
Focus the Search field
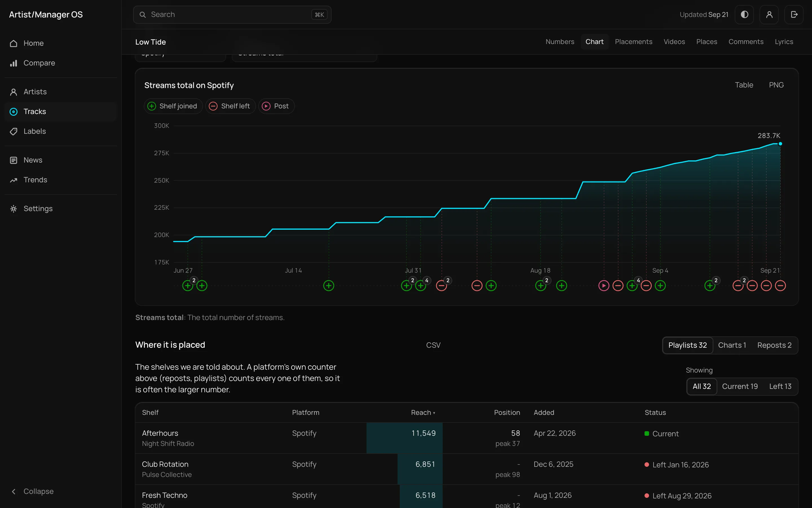[x=232, y=15]
